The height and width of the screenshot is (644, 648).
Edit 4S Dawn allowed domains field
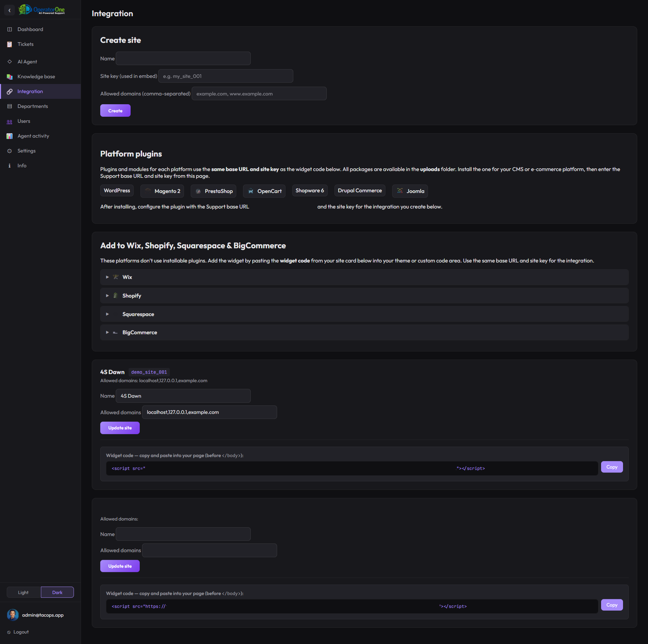[x=210, y=412]
